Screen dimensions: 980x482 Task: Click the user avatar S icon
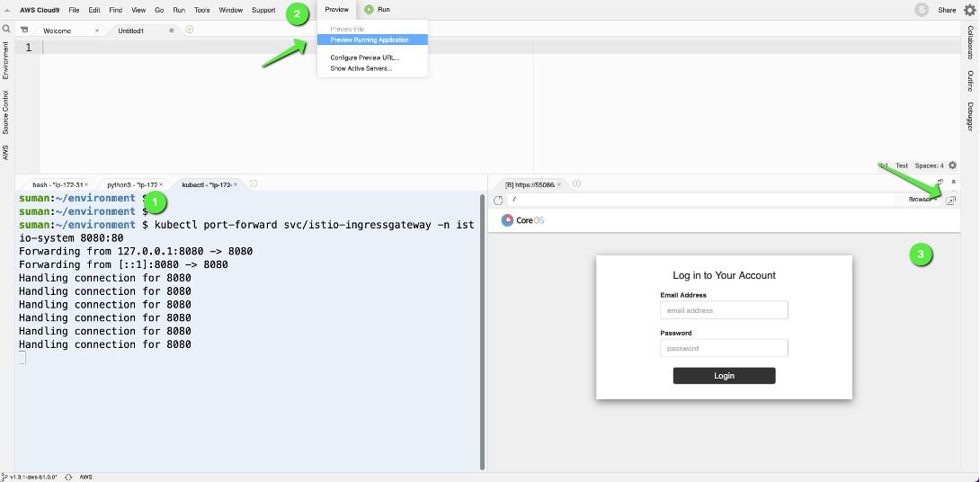point(922,9)
